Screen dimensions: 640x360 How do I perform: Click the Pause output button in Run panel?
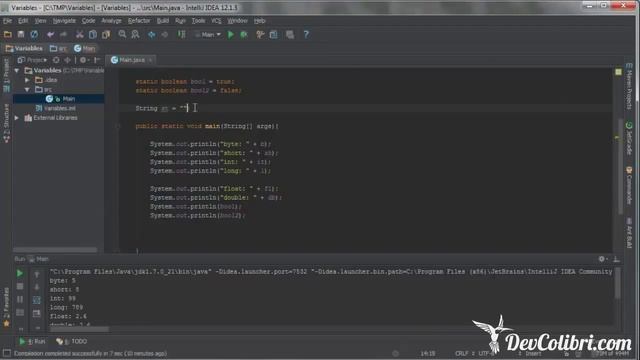[x=20, y=300]
